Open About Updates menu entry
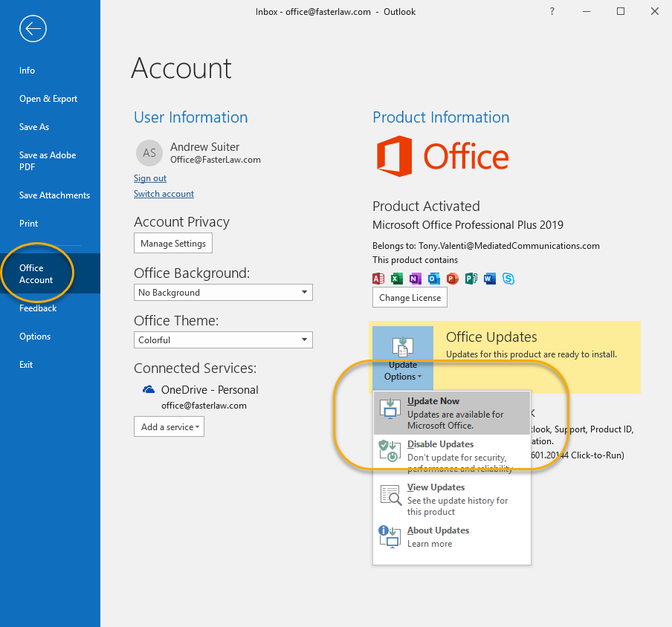This screenshot has width=672, height=627. coord(452,537)
